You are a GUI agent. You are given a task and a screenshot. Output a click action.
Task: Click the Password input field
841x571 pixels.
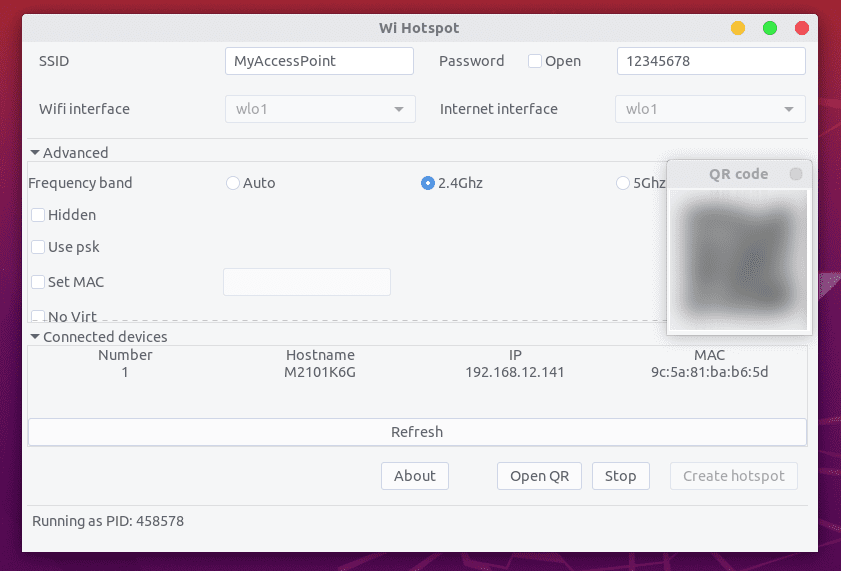coord(711,61)
